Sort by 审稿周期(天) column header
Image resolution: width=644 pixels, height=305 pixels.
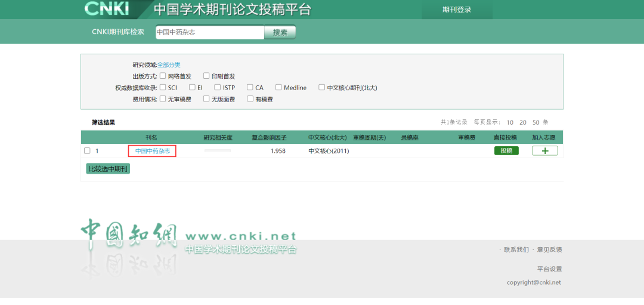(370, 138)
